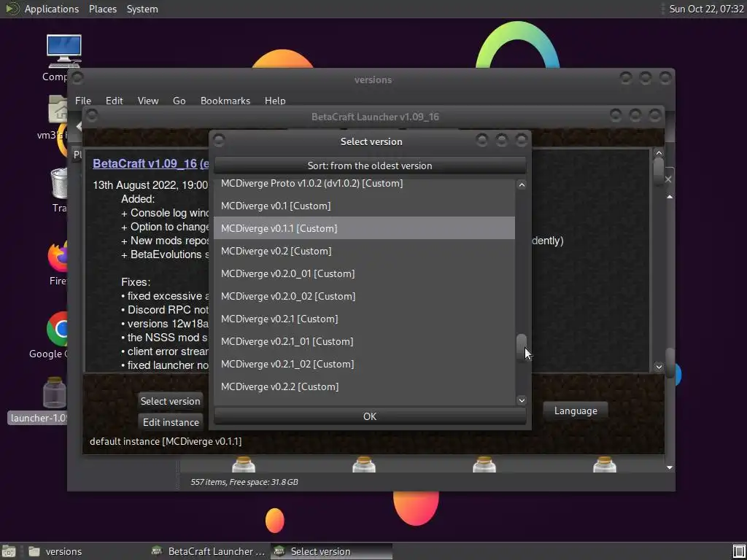Click the Applications menu logo icon

tap(12, 9)
